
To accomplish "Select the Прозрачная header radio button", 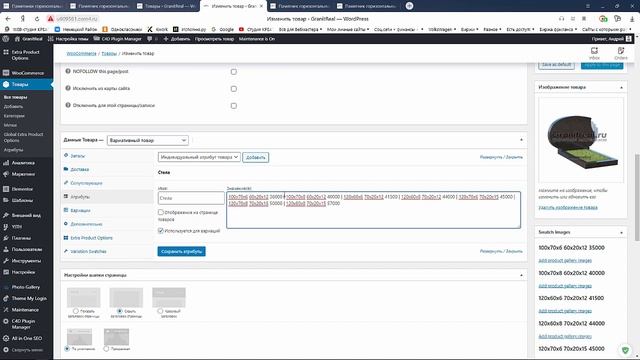I will pyautogui.click(x=106, y=349).
